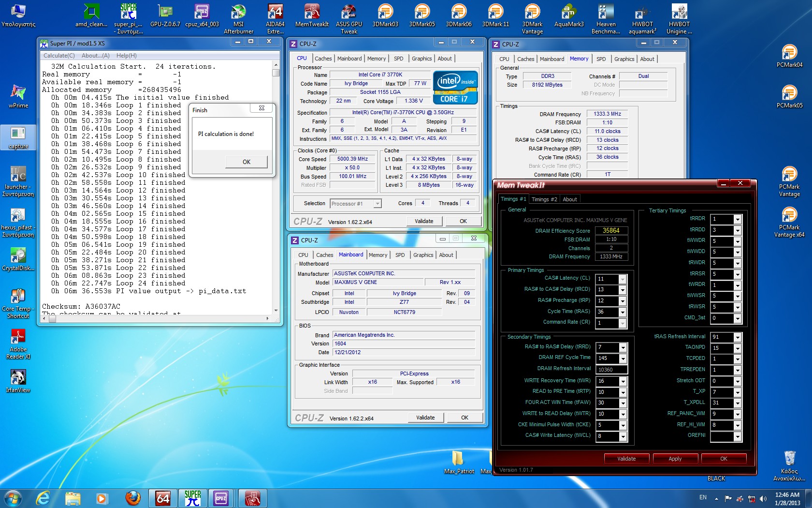Image resolution: width=812 pixels, height=508 pixels.
Task: Open the 3DMark05 desktop icon
Action: (x=422, y=16)
